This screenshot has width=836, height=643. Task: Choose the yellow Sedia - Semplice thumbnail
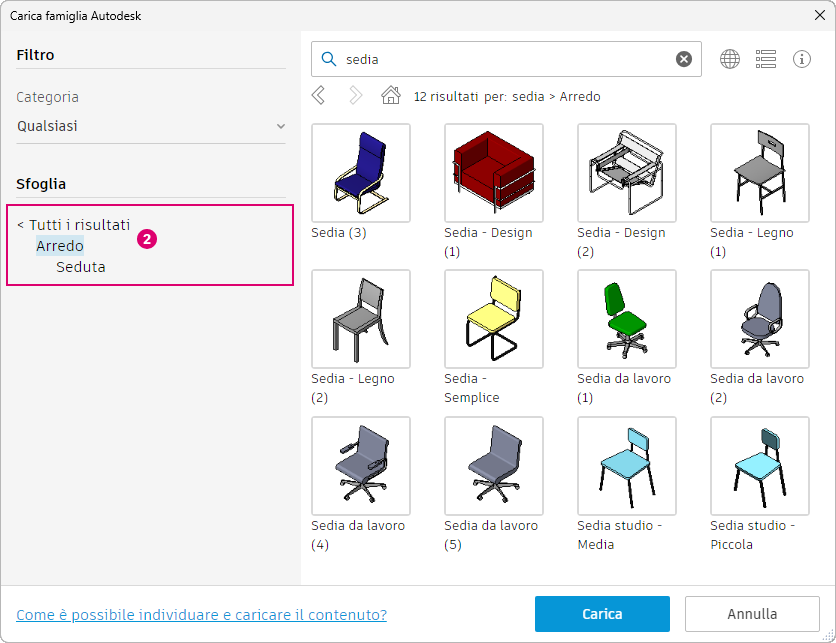point(494,319)
